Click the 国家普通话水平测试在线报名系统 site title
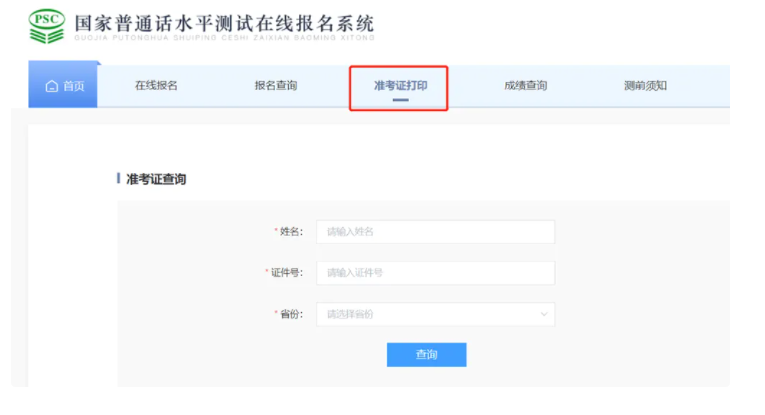Screen dimensions: 765x415 (x=225, y=22)
